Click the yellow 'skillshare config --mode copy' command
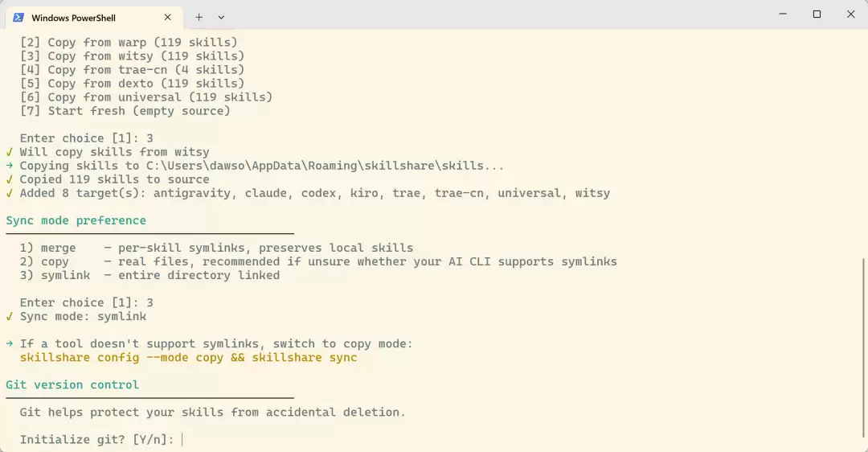The width and height of the screenshot is (868, 452). point(188,358)
